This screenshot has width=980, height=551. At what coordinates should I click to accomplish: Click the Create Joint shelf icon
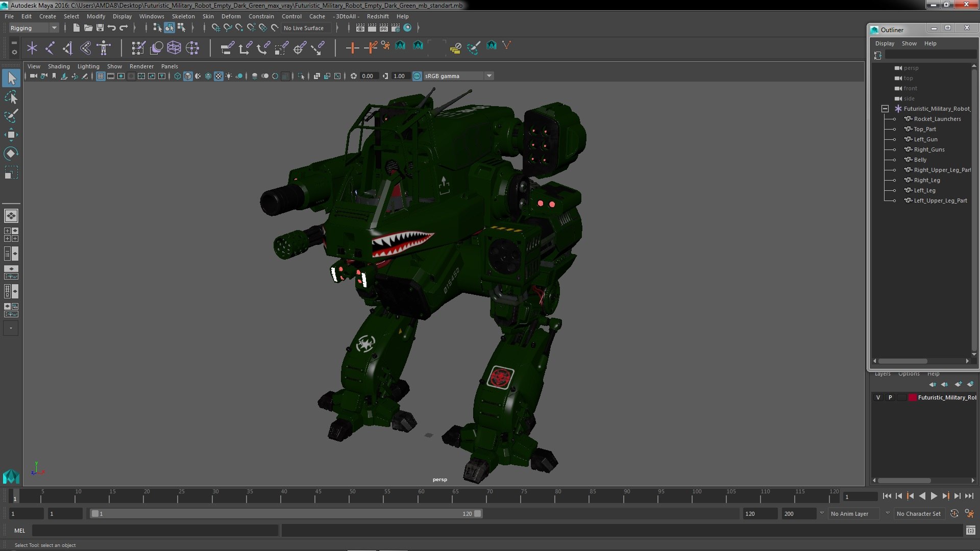(50, 48)
